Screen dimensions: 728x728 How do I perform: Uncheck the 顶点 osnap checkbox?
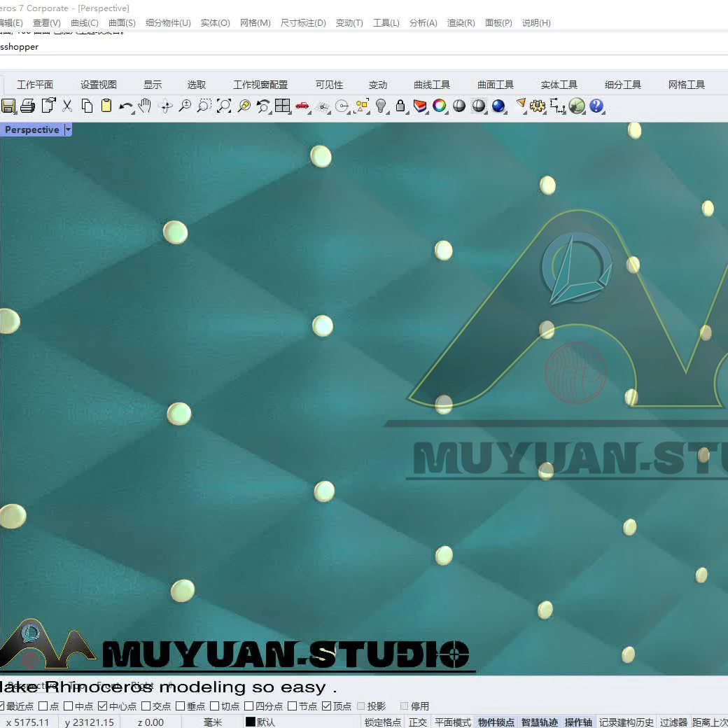point(326,706)
